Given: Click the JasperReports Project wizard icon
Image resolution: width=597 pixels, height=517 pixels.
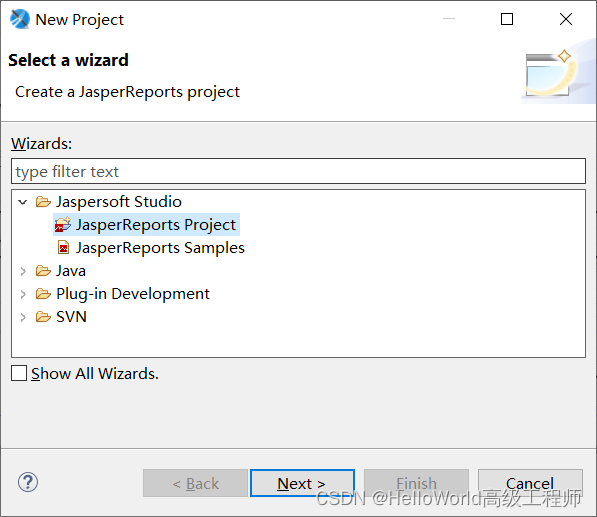Looking at the screenshot, I should (x=62, y=225).
